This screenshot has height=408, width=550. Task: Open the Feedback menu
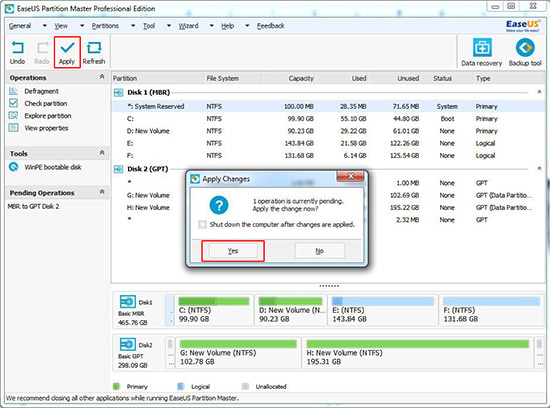[270, 26]
